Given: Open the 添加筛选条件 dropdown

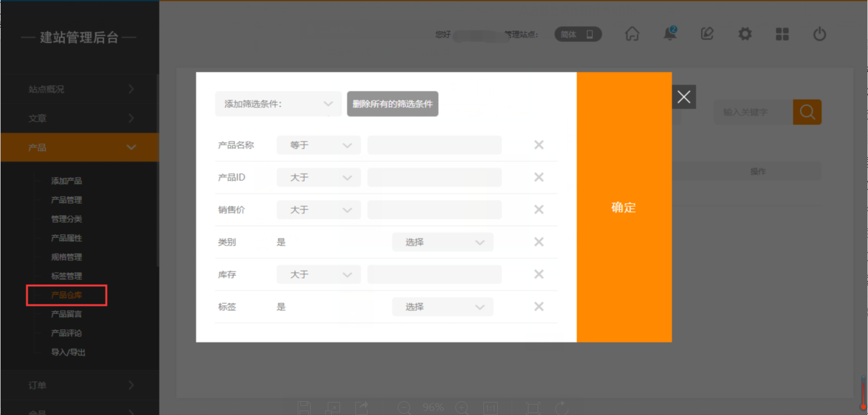Looking at the screenshot, I should [278, 103].
